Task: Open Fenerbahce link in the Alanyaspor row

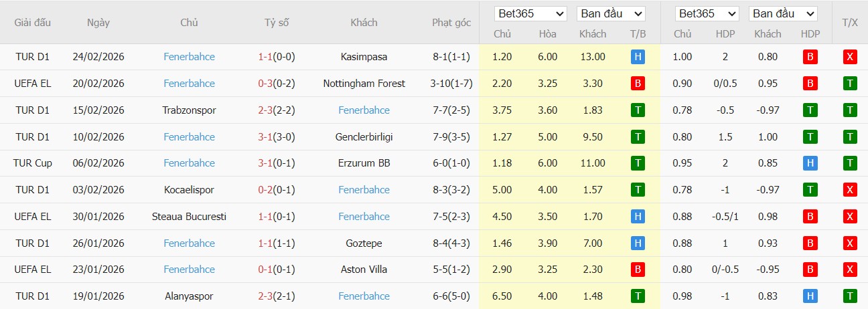Action: (364, 296)
